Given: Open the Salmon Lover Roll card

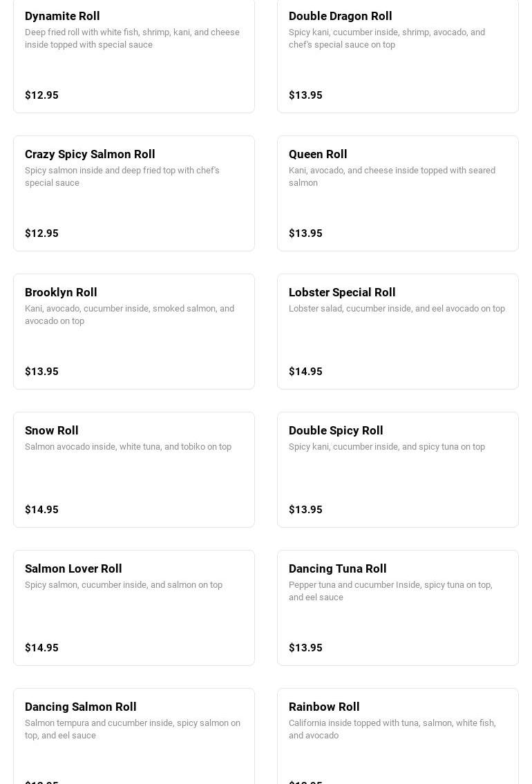Looking at the screenshot, I should click(73, 568).
